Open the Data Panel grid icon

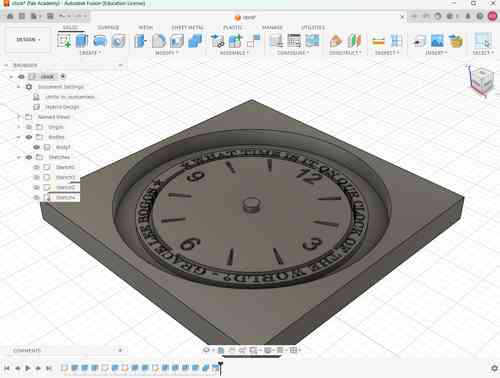22,16
